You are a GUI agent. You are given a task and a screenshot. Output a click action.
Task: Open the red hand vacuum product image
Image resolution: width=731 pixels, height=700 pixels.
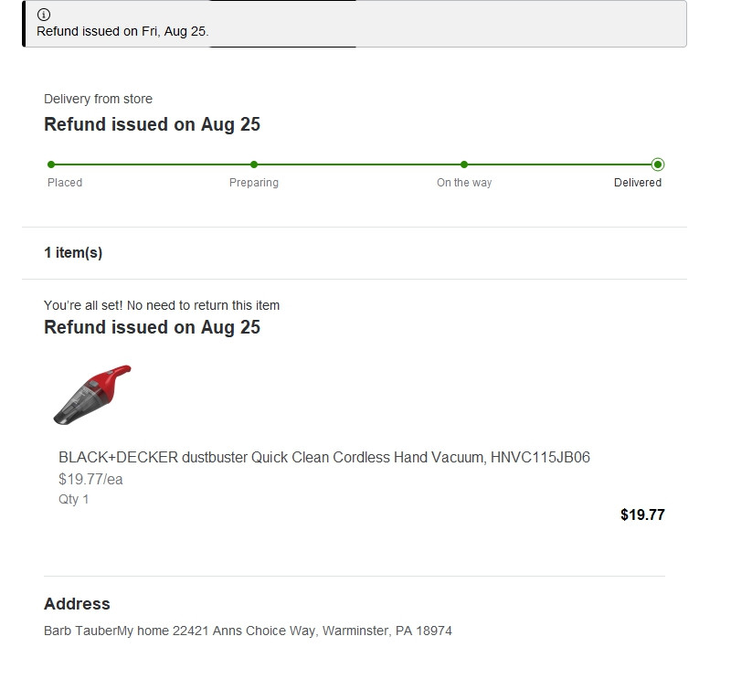tap(92, 395)
